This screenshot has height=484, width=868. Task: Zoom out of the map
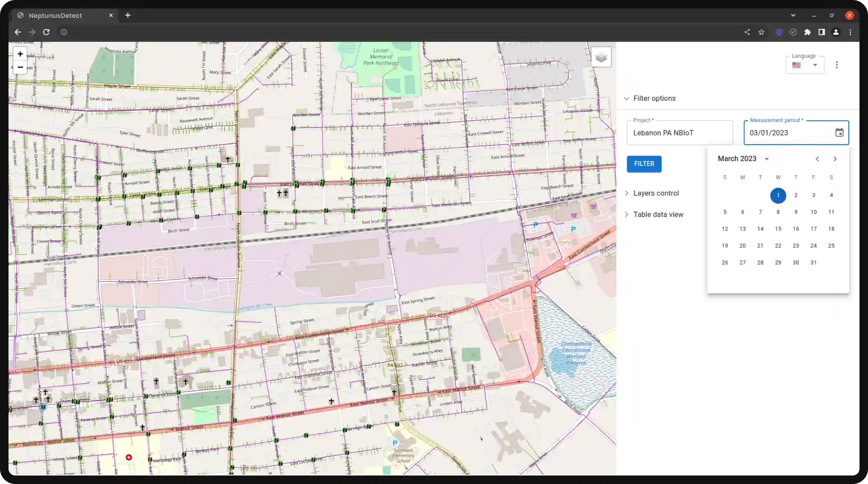click(x=20, y=67)
